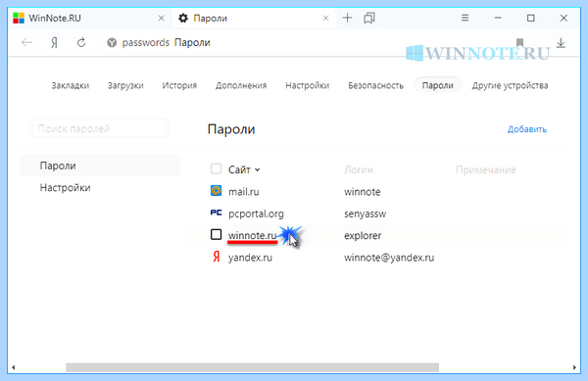
Task: Sort by Сайт column dropdown arrow
Action: pos(257,170)
